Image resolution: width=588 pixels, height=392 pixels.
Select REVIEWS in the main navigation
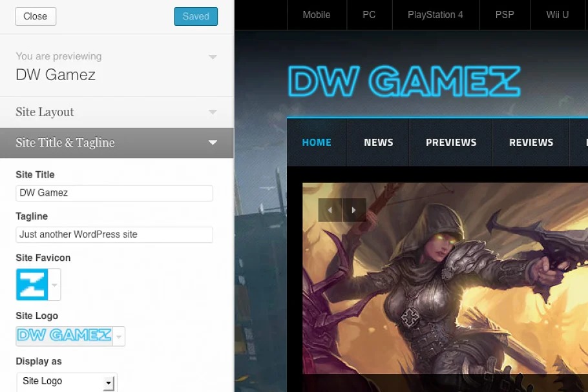tap(531, 143)
